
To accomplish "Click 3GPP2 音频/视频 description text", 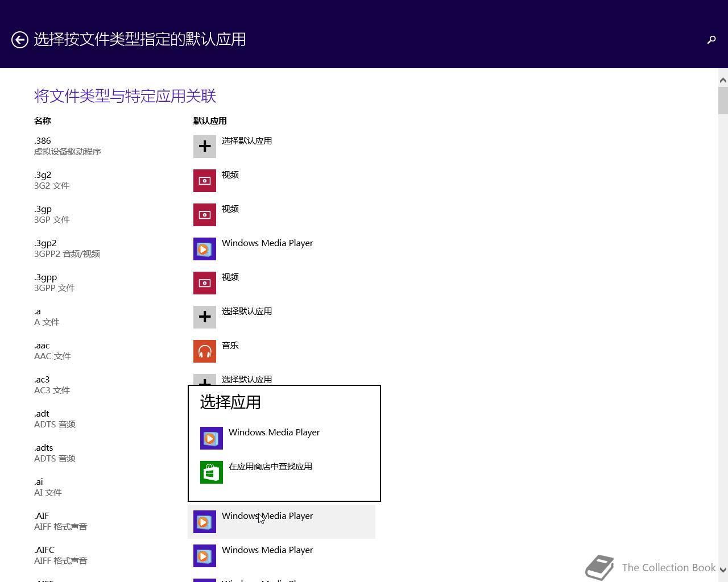I will pyautogui.click(x=67, y=254).
